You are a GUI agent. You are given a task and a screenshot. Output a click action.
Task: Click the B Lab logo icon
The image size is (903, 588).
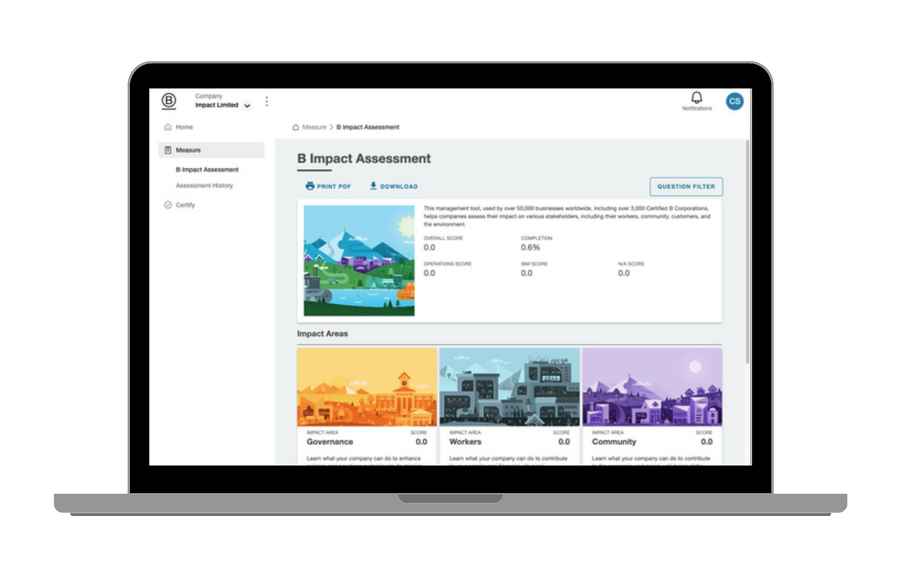pos(168,101)
